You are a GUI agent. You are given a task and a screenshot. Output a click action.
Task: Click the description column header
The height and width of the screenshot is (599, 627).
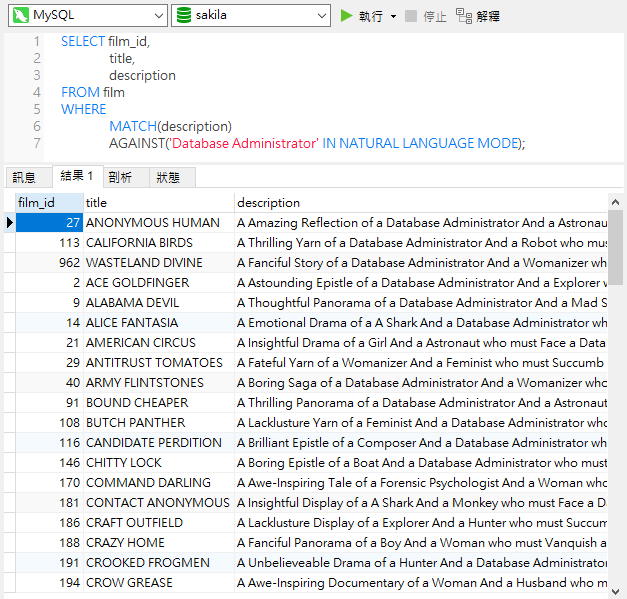(268, 203)
